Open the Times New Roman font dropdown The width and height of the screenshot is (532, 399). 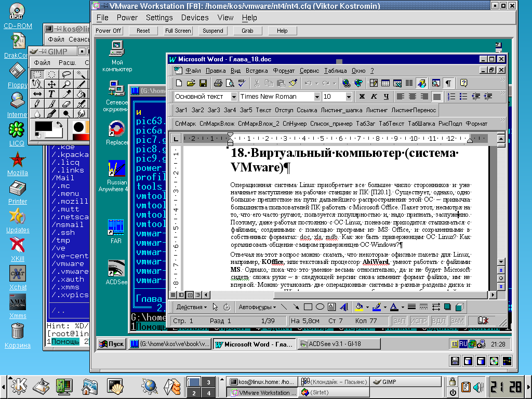tap(316, 97)
